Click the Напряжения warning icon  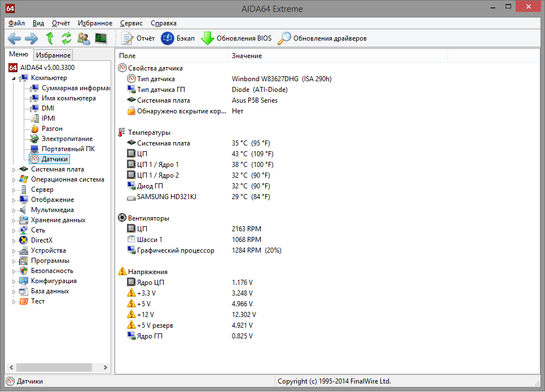(x=122, y=271)
